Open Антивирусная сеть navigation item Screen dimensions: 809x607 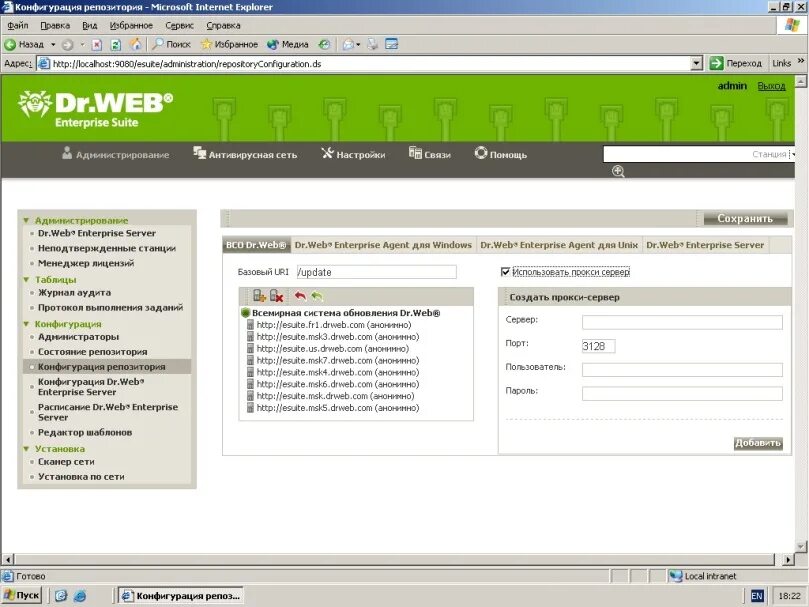[245, 154]
